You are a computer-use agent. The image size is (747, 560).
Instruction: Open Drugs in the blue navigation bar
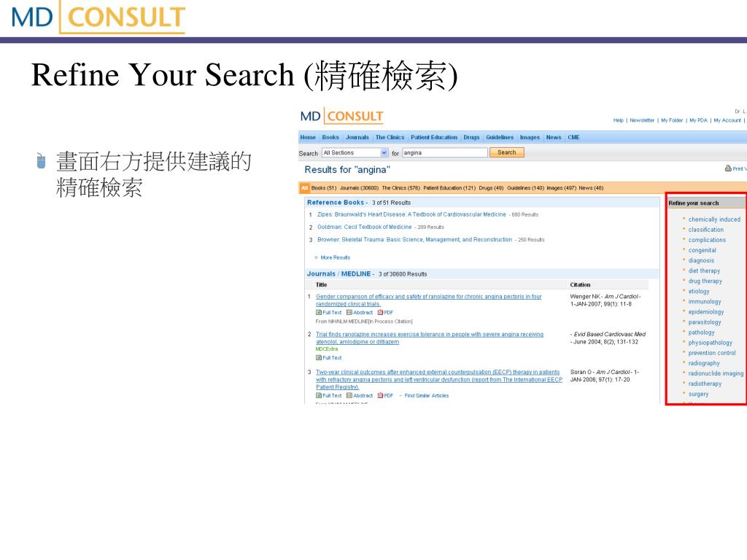[x=472, y=137]
